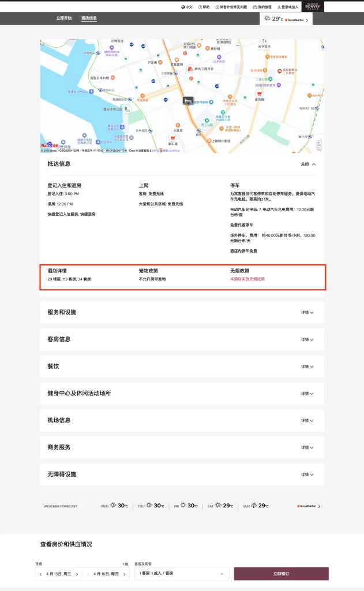Screen dimensions: 364x591
Task: Collapse the 抵达信息 section via 关闭
Action: point(308,164)
